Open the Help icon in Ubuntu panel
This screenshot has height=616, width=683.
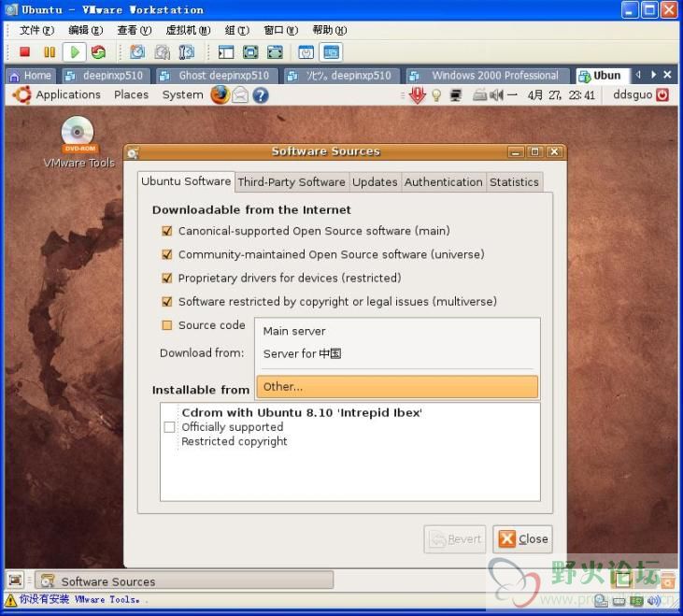[261, 95]
